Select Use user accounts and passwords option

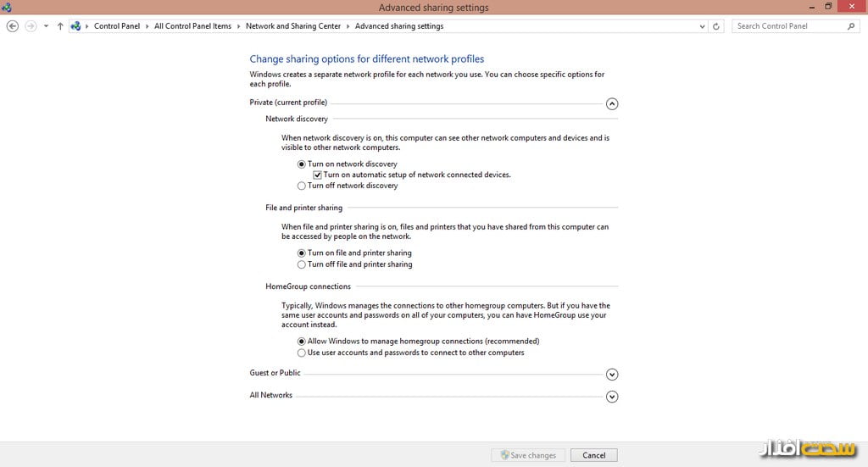[302, 353]
